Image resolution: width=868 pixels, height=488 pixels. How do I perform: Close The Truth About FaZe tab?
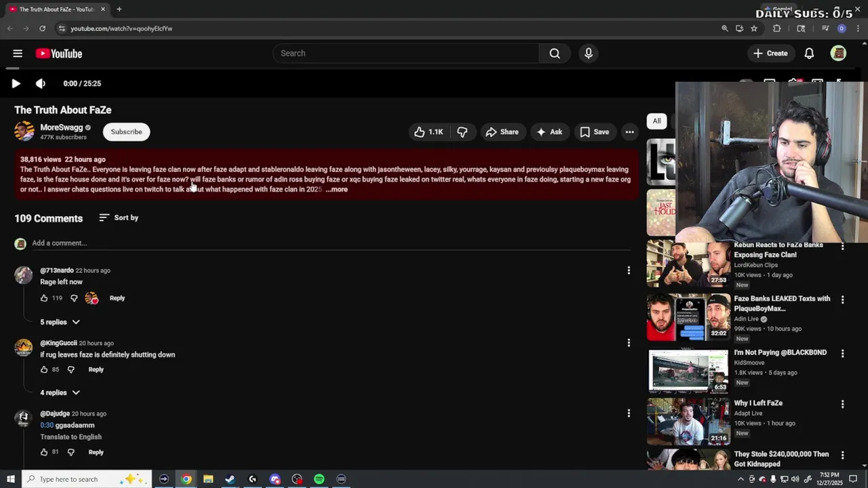click(x=103, y=9)
